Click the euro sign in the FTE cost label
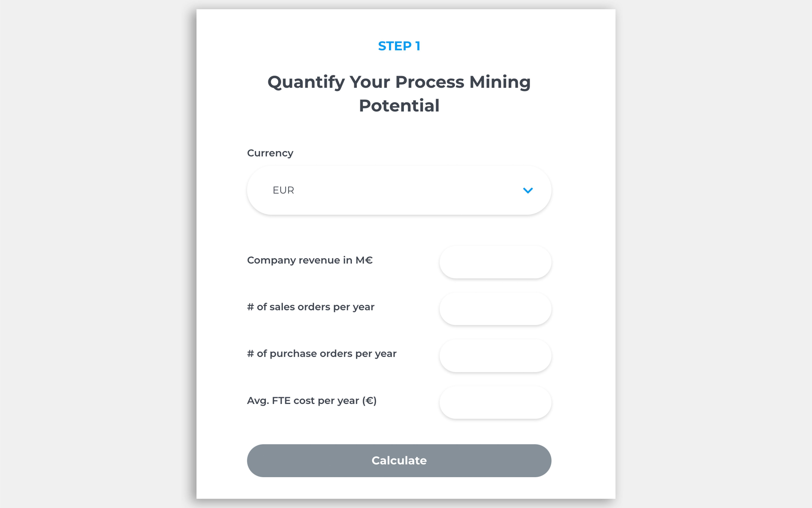812x508 pixels. click(370, 401)
